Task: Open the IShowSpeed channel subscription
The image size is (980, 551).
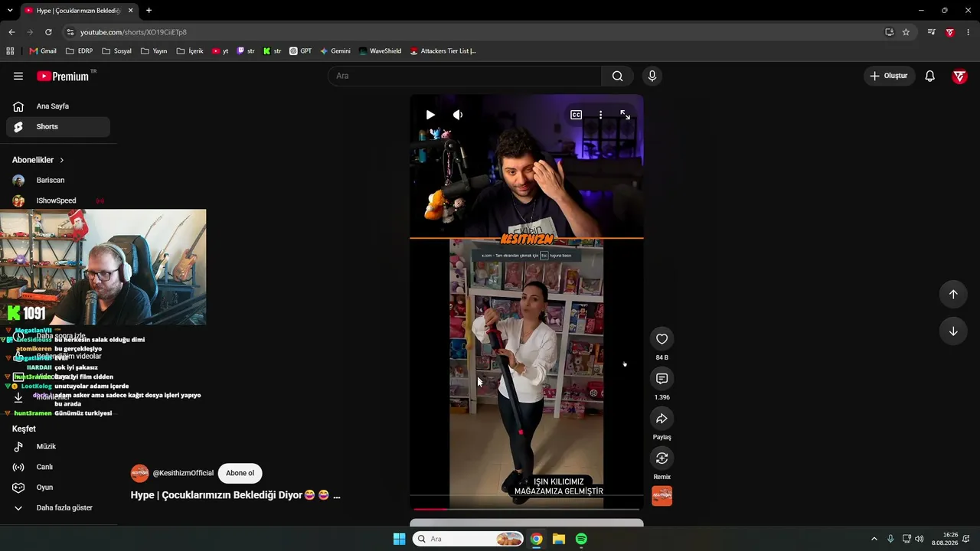Action: tap(58, 201)
